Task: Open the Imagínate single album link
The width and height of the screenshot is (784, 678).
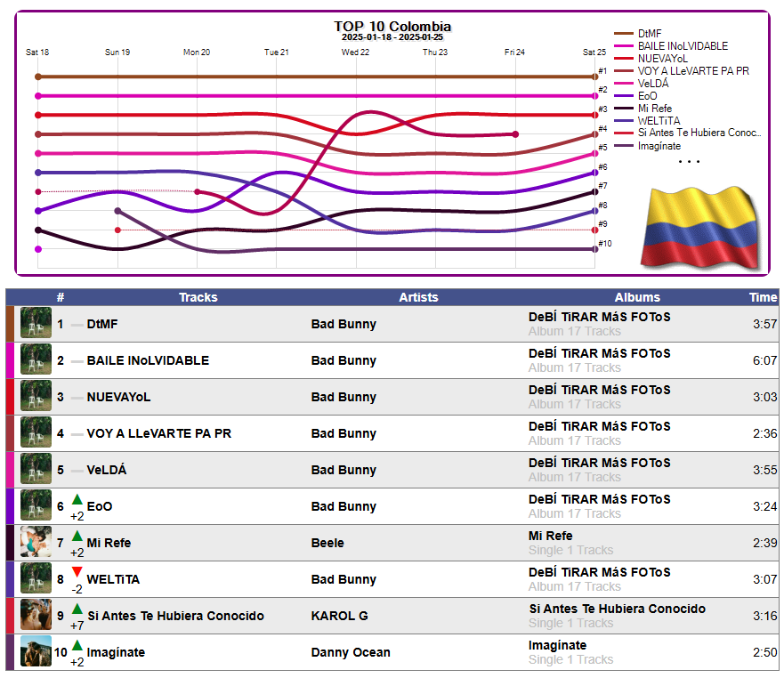Action: 557,645
